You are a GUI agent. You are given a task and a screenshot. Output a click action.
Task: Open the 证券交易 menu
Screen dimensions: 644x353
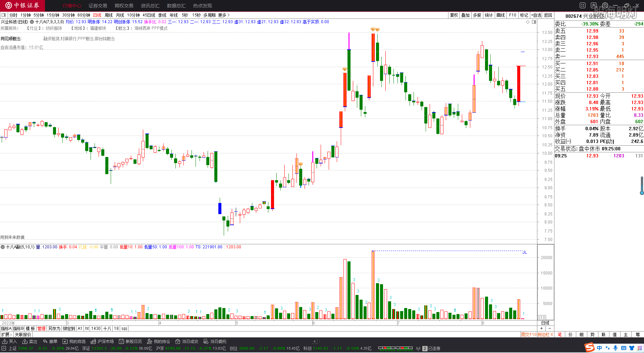point(98,6)
